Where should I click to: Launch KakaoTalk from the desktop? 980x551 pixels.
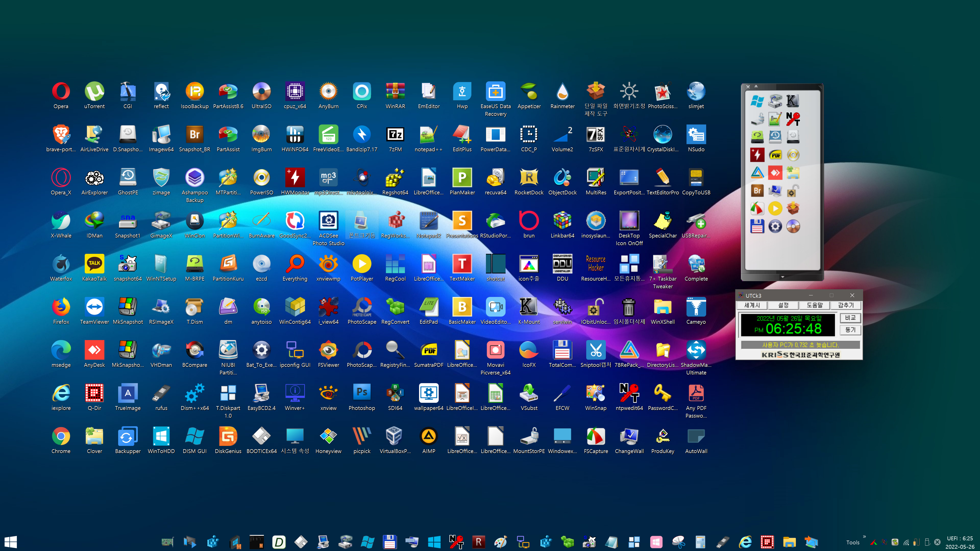coord(94,267)
